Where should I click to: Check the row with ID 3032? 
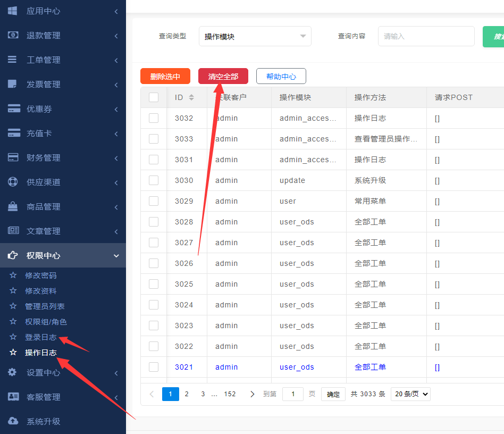(x=154, y=118)
